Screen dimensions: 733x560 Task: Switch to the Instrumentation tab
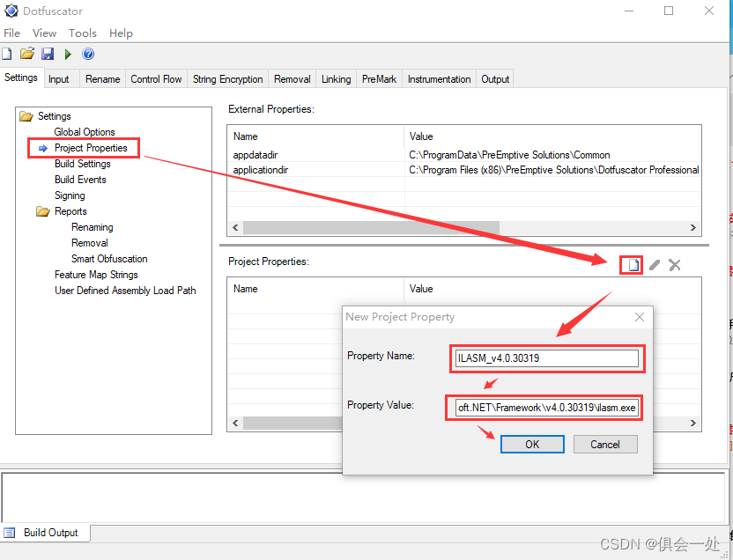[x=439, y=79]
